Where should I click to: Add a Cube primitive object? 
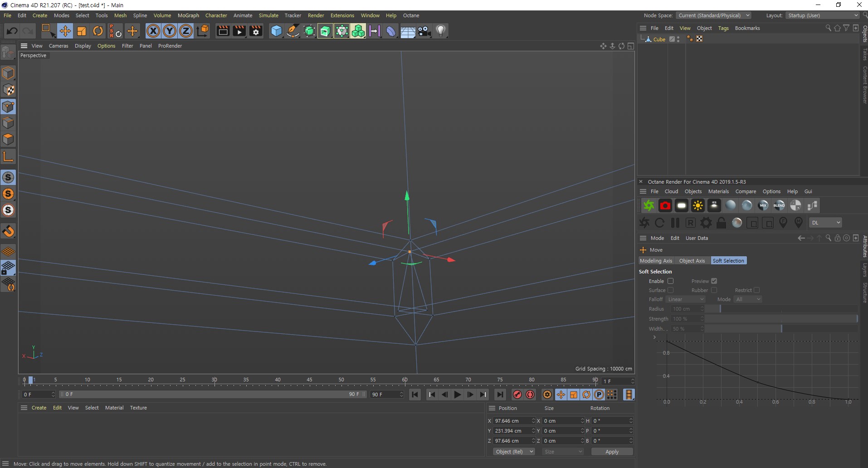(276, 31)
